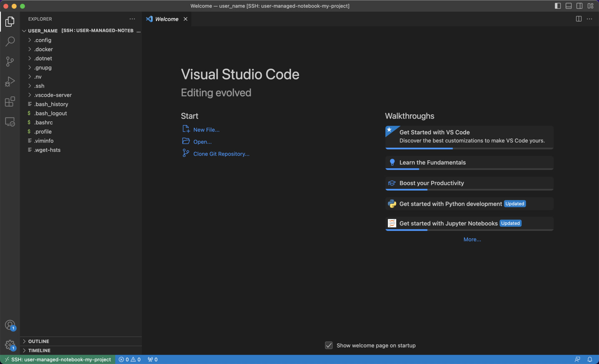The width and height of the screenshot is (599, 364).
Task: Open the Extensions view
Action: pyautogui.click(x=10, y=102)
